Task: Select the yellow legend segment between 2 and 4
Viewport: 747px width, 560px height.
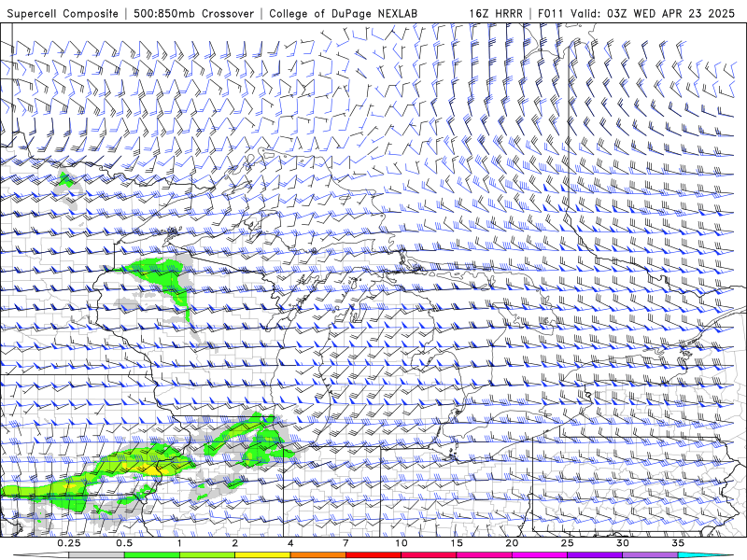Action: tap(262, 555)
